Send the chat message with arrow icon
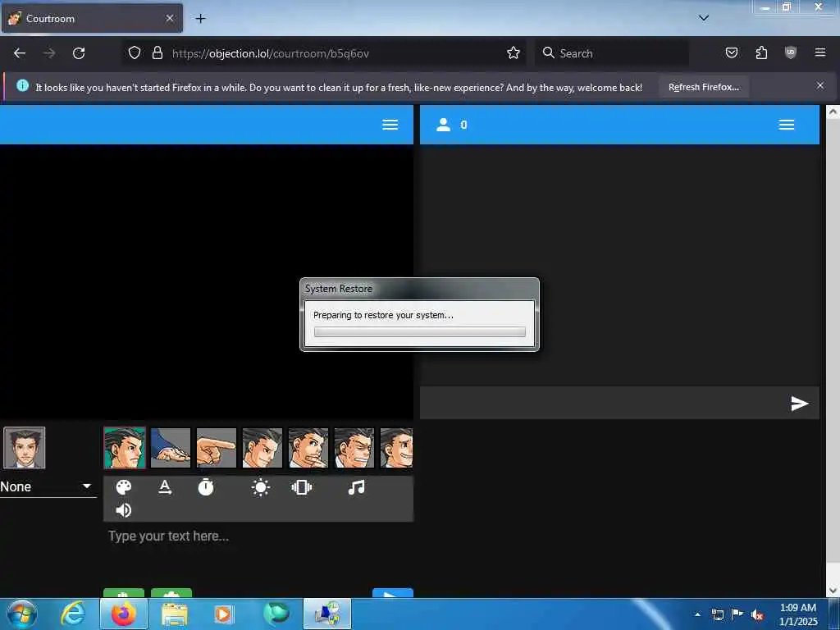This screenshot has height=630, width=840. (x=799, y=404)
